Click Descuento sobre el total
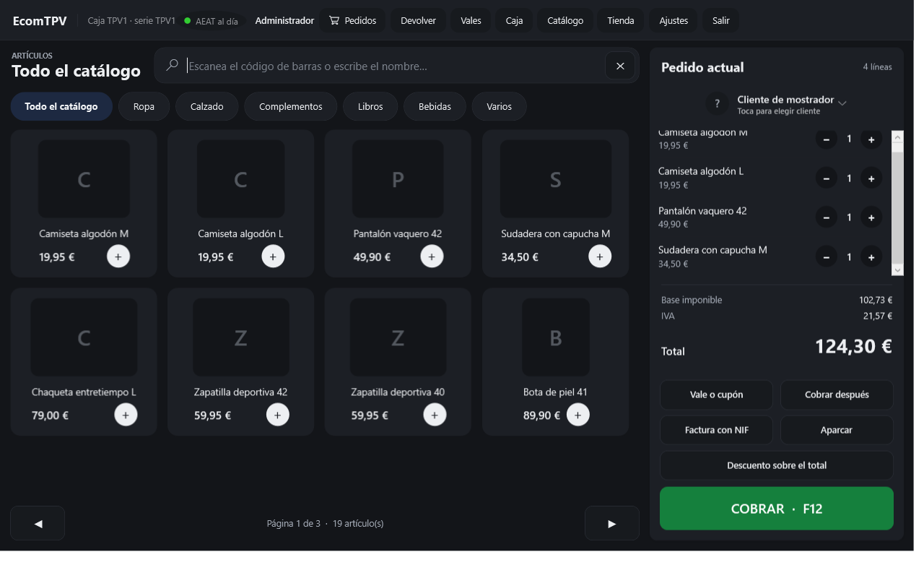Screen dimensions: 924x578 pyautogui.click(x=777, y=465)
